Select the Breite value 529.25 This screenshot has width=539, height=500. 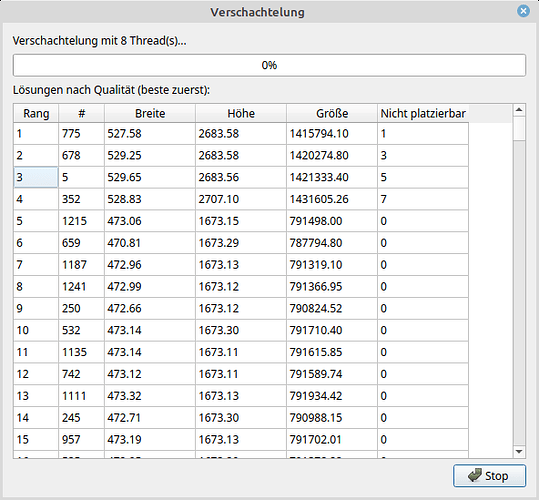click(150, 155)
